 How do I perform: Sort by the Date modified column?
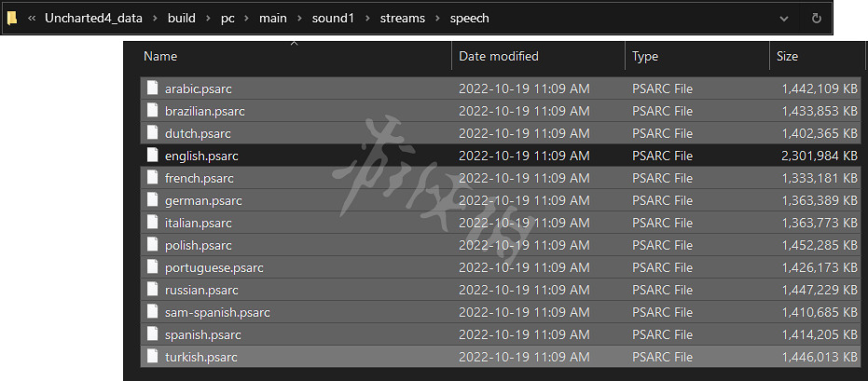499,56
